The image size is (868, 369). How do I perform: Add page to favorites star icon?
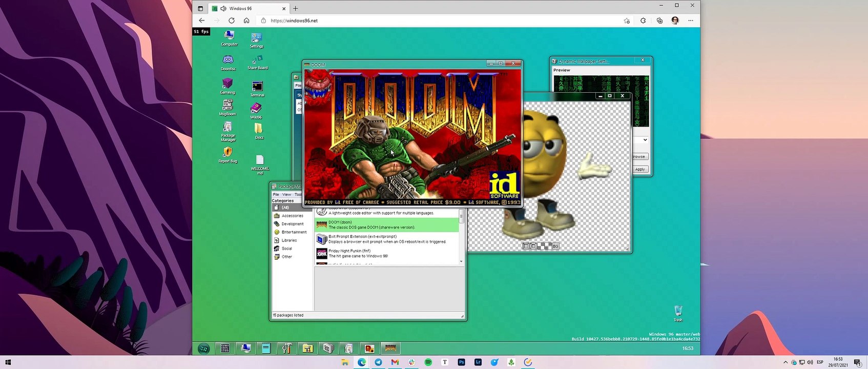tap(627, 20)
